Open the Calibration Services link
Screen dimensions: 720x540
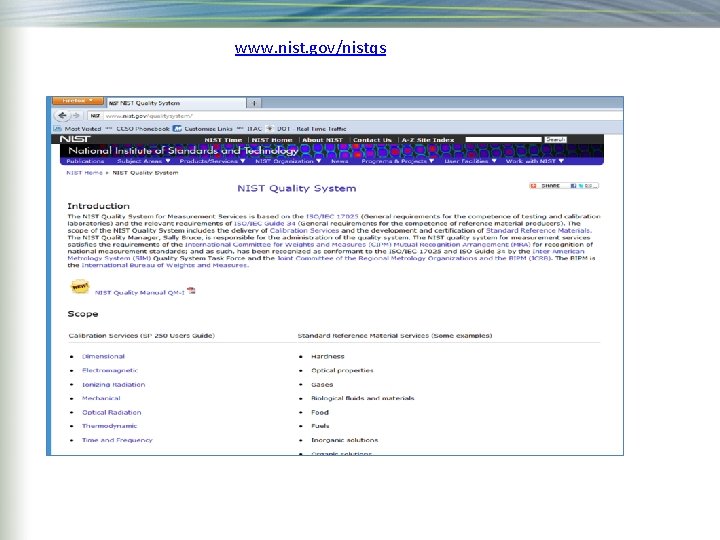(x=304, y=231)
